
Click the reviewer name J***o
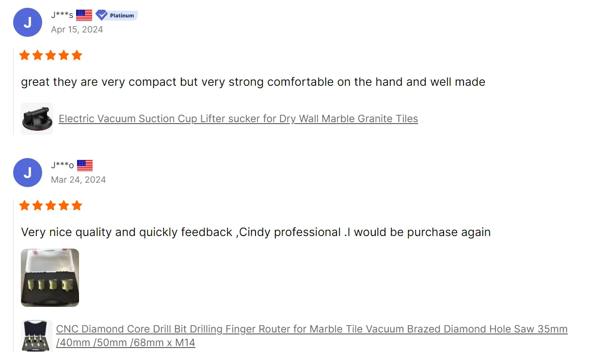pyautogui.click(x=63, y=165)
